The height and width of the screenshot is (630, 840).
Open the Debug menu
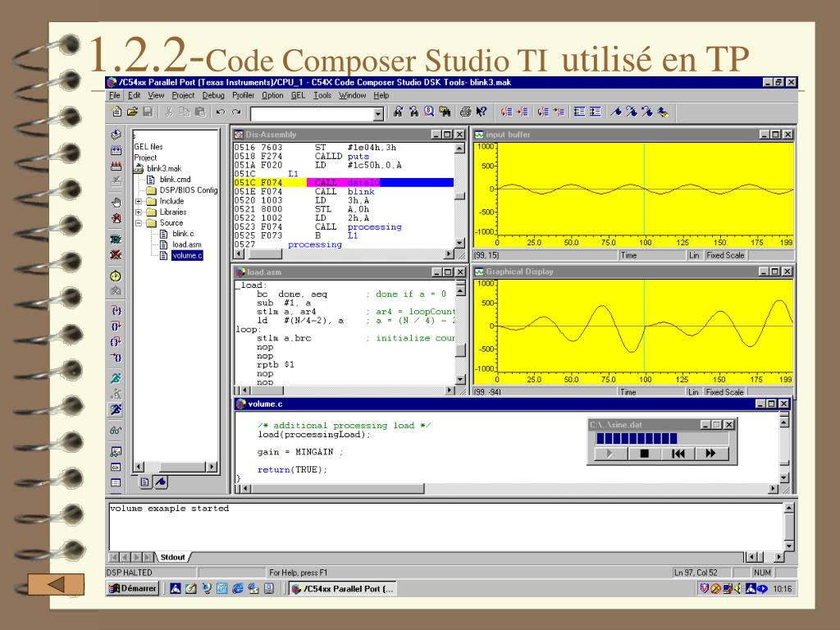click(213, 95)
